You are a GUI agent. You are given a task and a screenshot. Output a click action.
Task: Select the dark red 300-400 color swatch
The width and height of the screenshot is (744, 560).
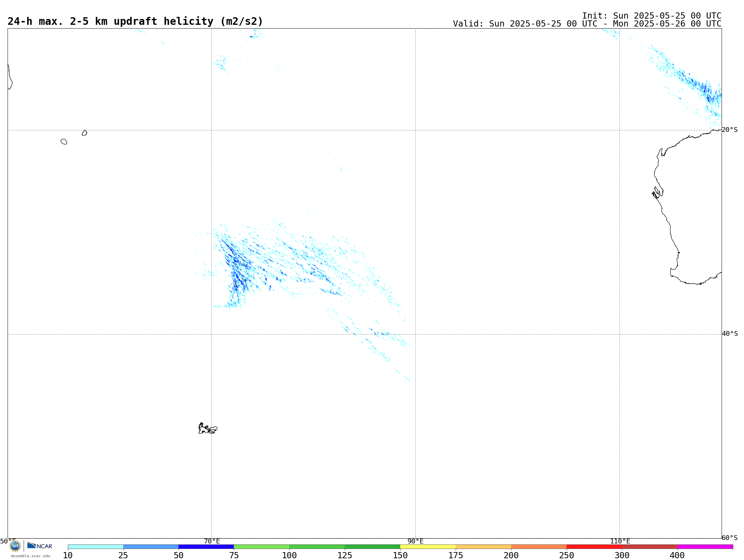click(650, 547)
